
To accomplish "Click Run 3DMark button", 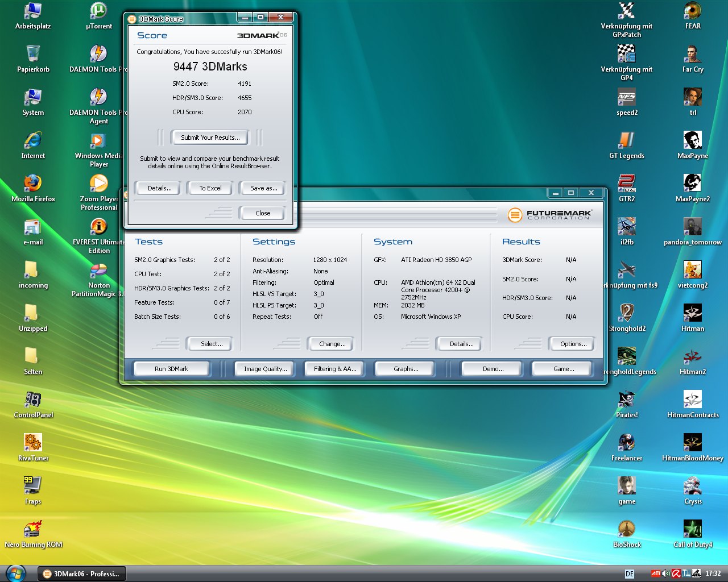I will 171,369.
